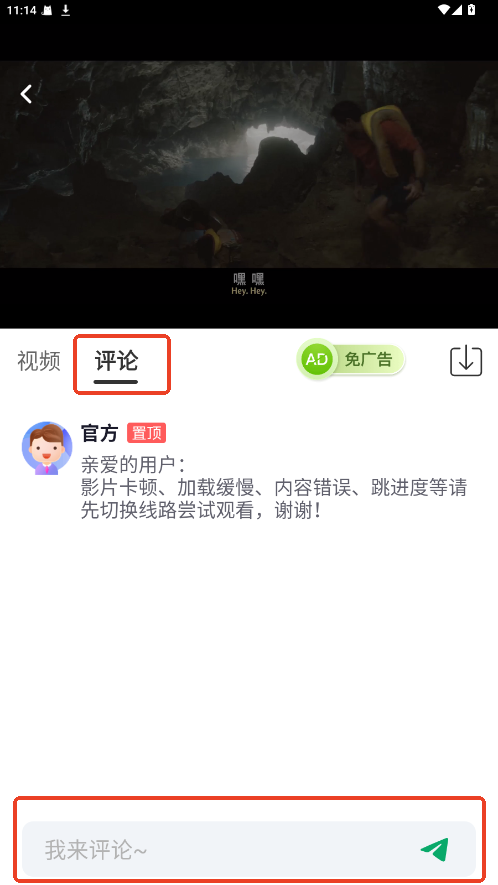Open the video download icon
498x885 pixels.
[466, 360]
